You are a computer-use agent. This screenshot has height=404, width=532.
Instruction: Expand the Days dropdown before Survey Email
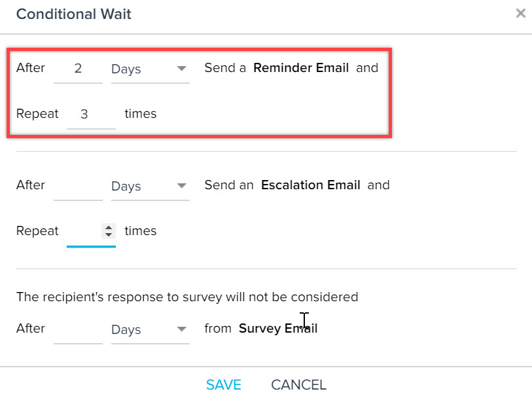150,329
